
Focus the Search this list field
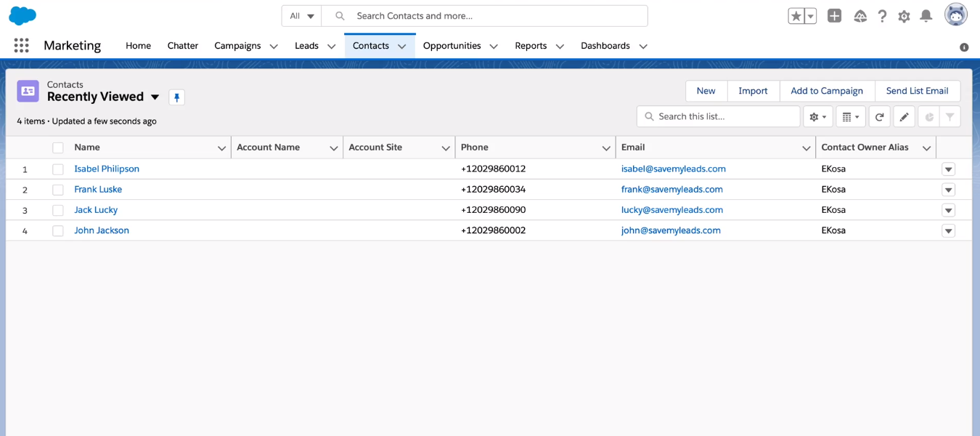point(719,117)
